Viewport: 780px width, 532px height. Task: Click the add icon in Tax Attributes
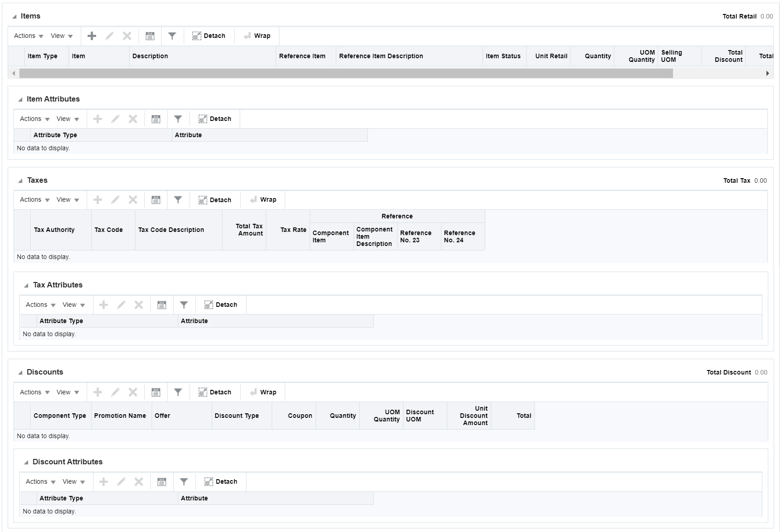(x=104, y=305)
